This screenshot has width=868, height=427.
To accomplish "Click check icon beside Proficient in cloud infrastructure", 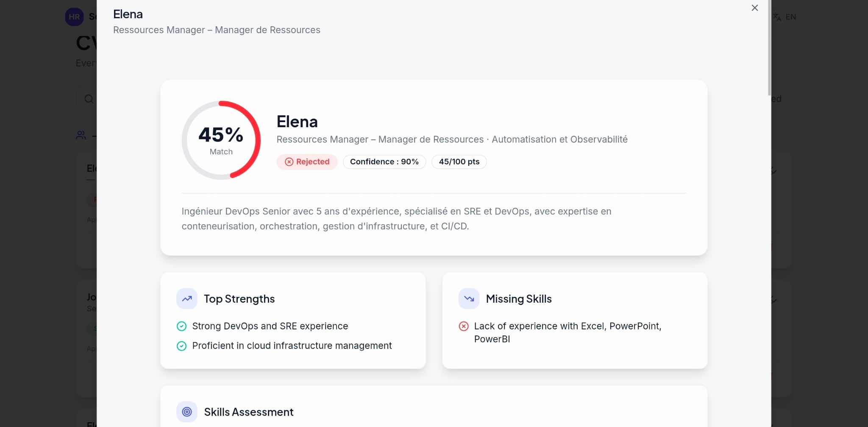I will [181, 346].
